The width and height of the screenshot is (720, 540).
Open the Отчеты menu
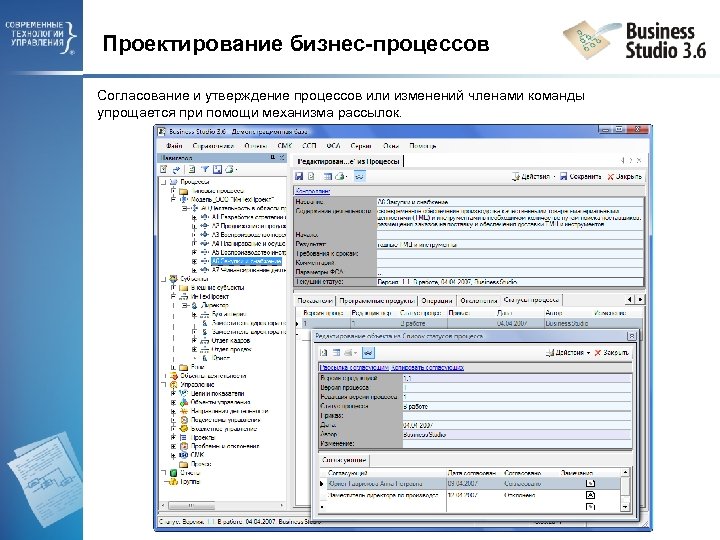click(x=255, y=146)
